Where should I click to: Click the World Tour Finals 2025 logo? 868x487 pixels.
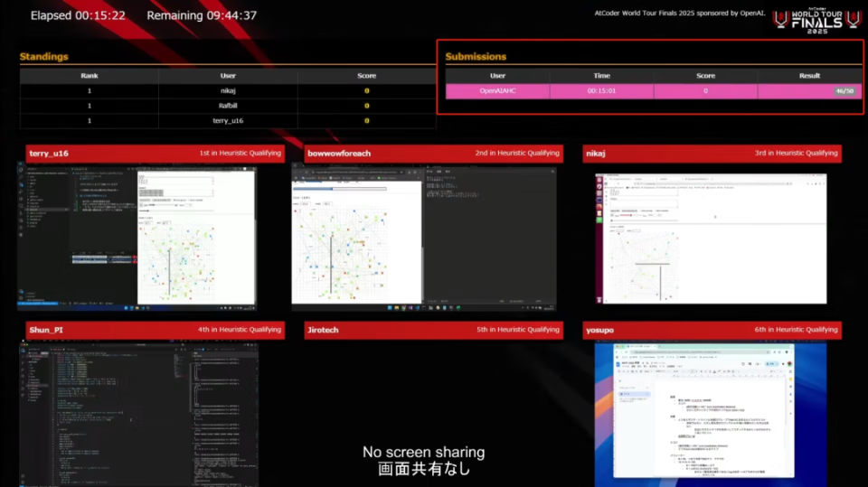[x=817, y=21]
